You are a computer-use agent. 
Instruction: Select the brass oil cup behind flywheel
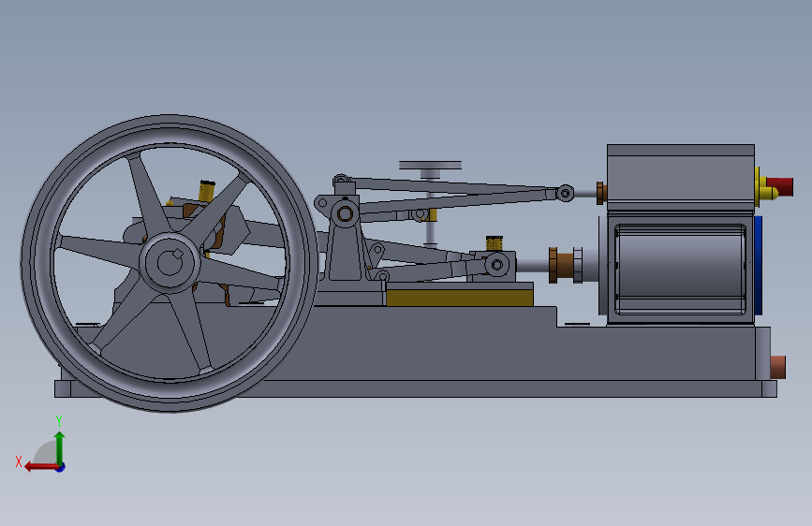(207, 191)
